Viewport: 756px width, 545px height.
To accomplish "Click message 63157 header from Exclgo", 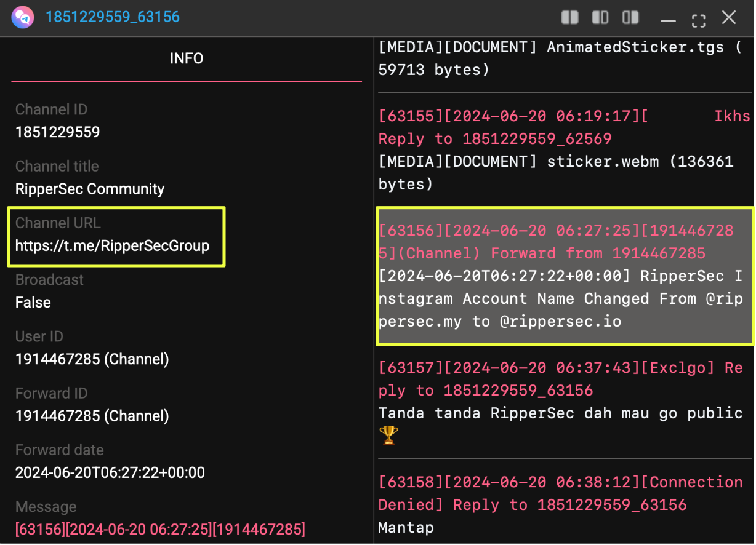I will click(560, 379).
